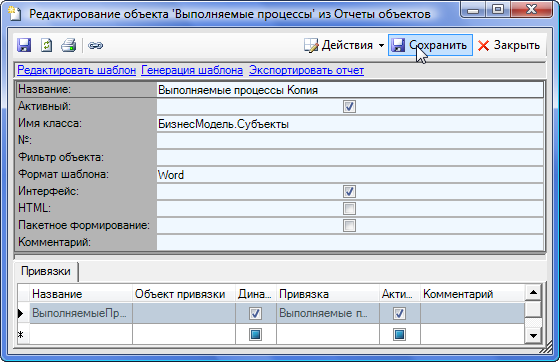Screen dimensions: 560x362
Task: Toggle the Дина... checkbox in first grid row
Action: [x=255, y=313]
